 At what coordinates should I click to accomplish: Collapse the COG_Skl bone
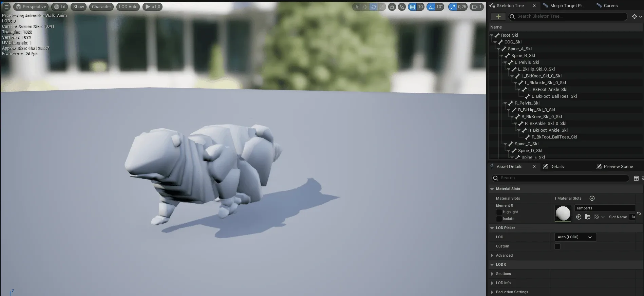[x=495, y=42]
